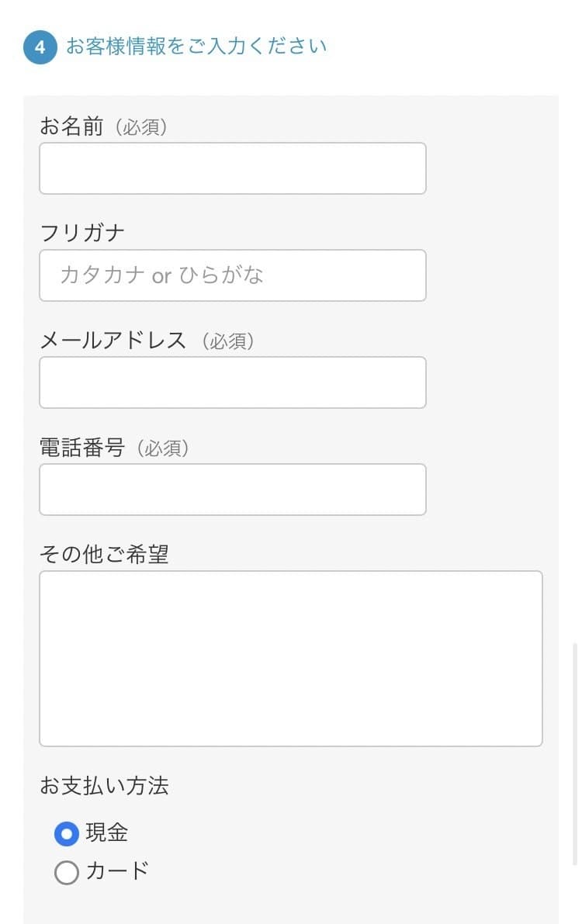The image size is (582, 924).
Task: Click the フリガナ input with カタカナ placeholder
Action: [x=233, y=275]
